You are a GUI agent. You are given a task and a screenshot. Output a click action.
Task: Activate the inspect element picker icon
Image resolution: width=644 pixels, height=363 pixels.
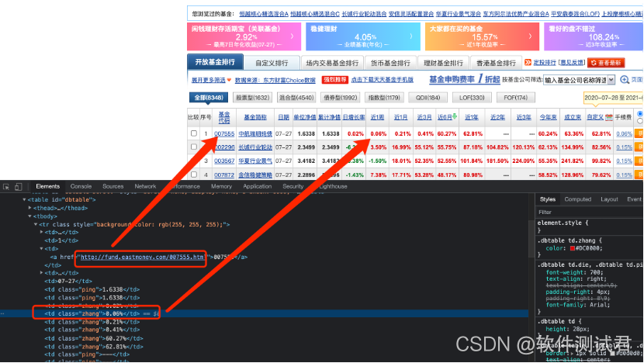point(6,186)
